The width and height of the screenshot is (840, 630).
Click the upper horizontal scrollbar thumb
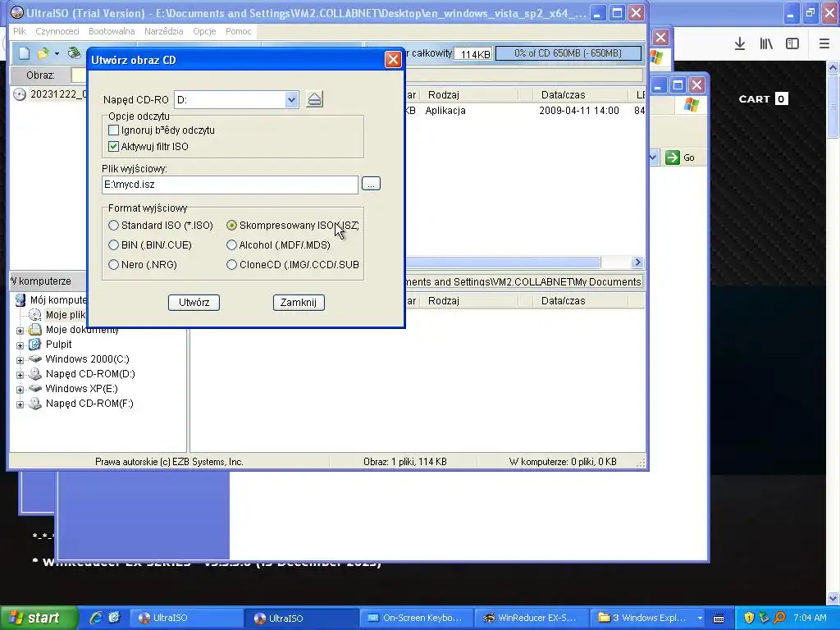(x=503, y=262)
